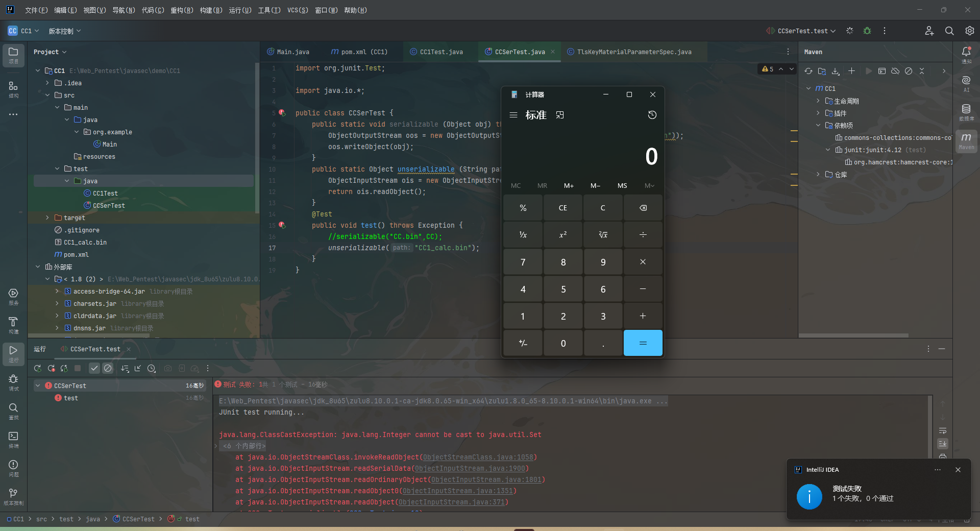The height and width of the screenshot is (531, 980).
Task: Toggle auto-test rerun icon
Action: [x=64, y=368]
